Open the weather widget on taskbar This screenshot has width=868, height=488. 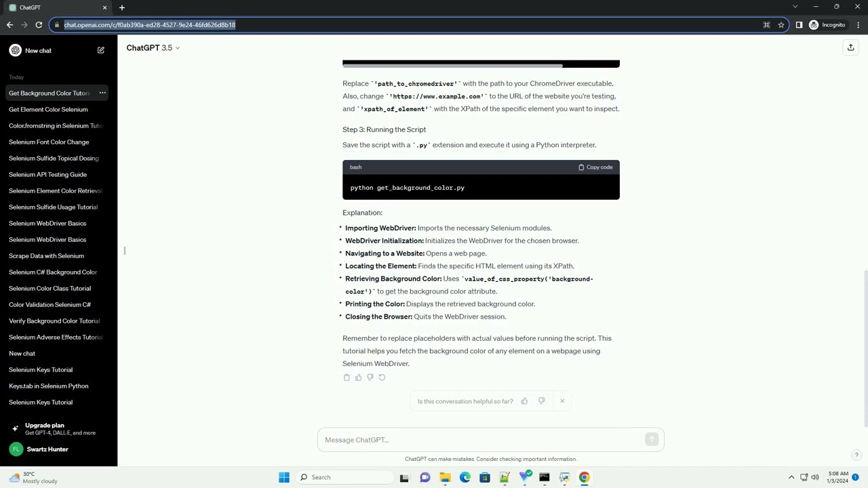click(32, 477)
